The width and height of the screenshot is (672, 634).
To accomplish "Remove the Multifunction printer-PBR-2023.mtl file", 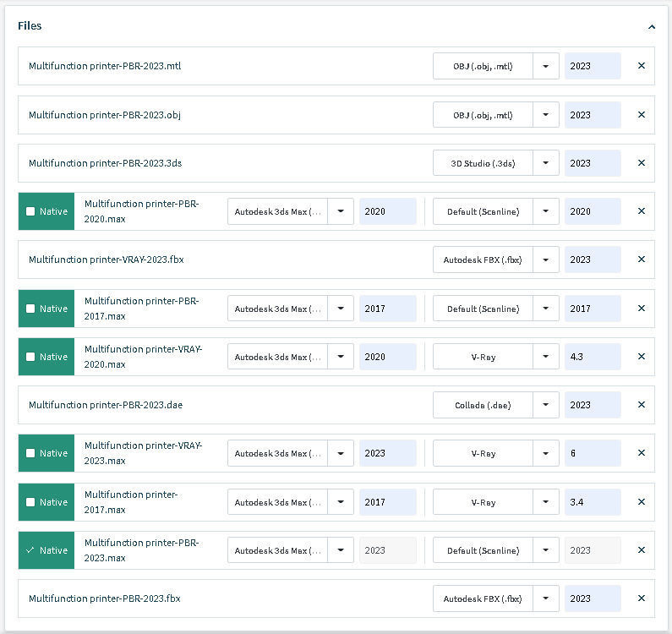I will 642,66.
